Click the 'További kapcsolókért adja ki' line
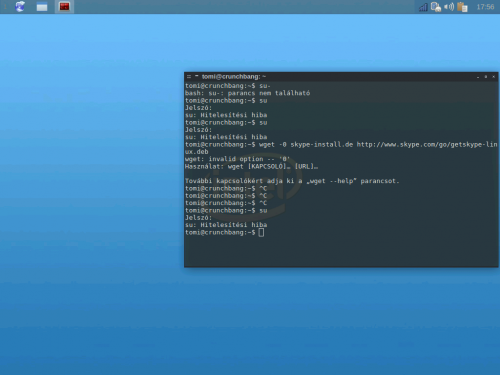Screen dimensions: 500x375 tap(292, 181)
